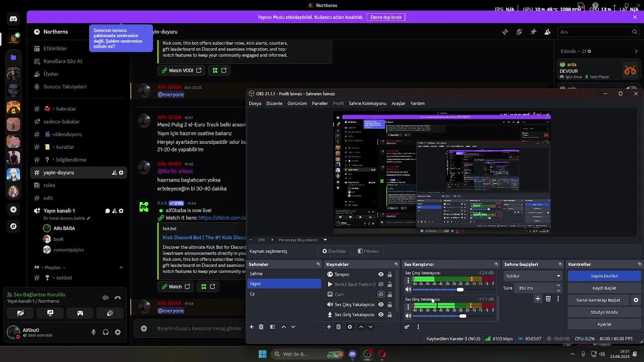This screenshot has height=362, width=644.
Task: Delete transition in Sahne Geçişleri panel
Action: [548, 299]
